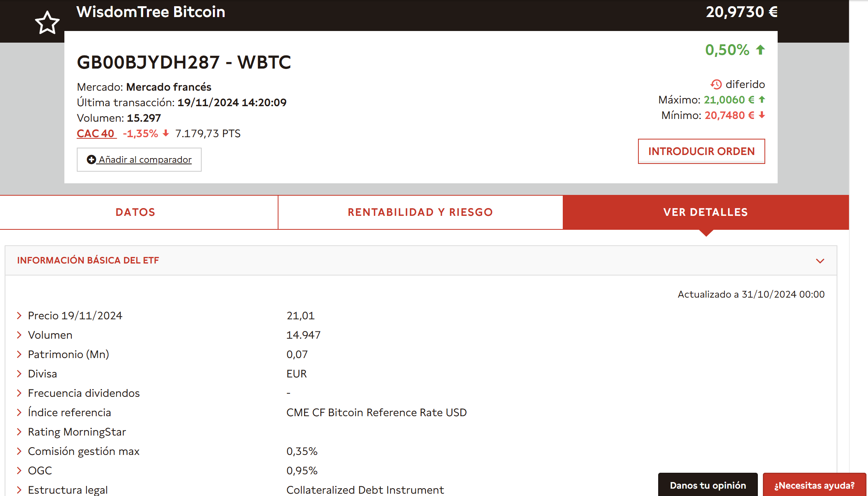Open the Danos tu opinión feedback button
This screenshot has height=496, width=868.
tap(708, 485)
